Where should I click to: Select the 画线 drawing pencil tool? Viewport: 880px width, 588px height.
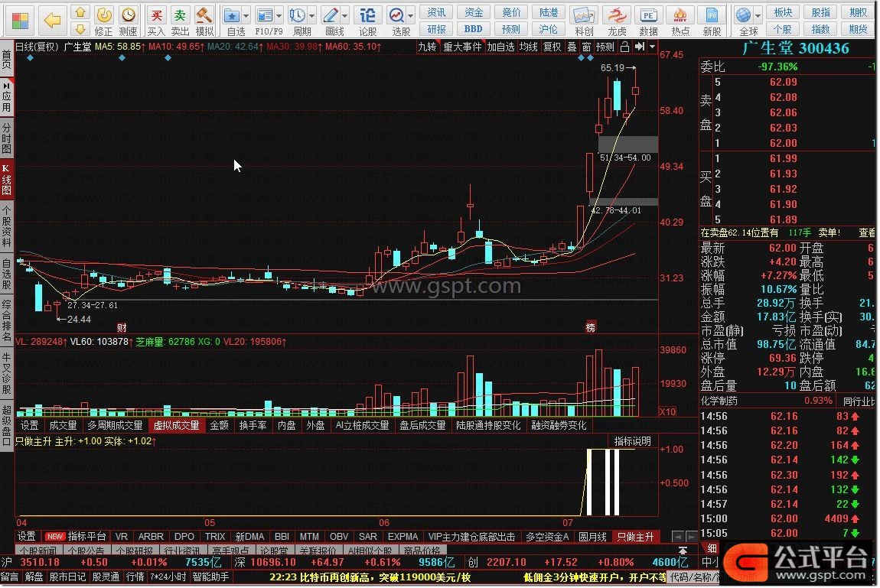[x=331, y=21]
